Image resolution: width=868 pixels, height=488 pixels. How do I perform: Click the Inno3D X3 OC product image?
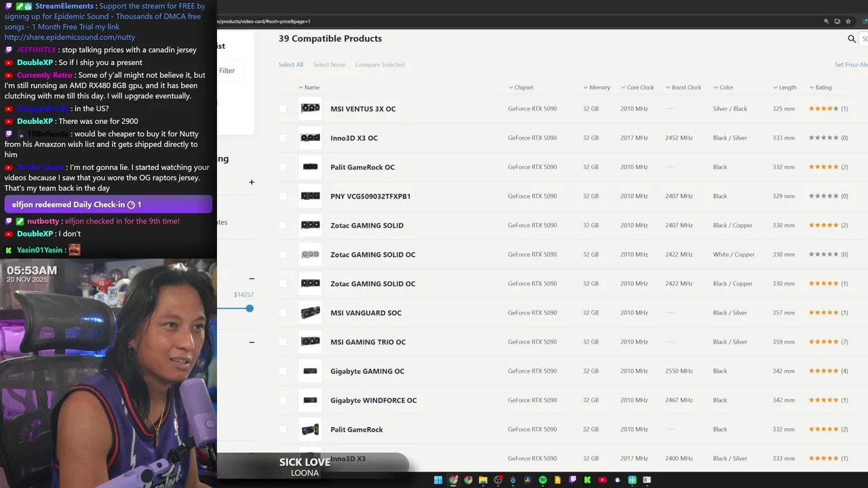click(310, 138)
